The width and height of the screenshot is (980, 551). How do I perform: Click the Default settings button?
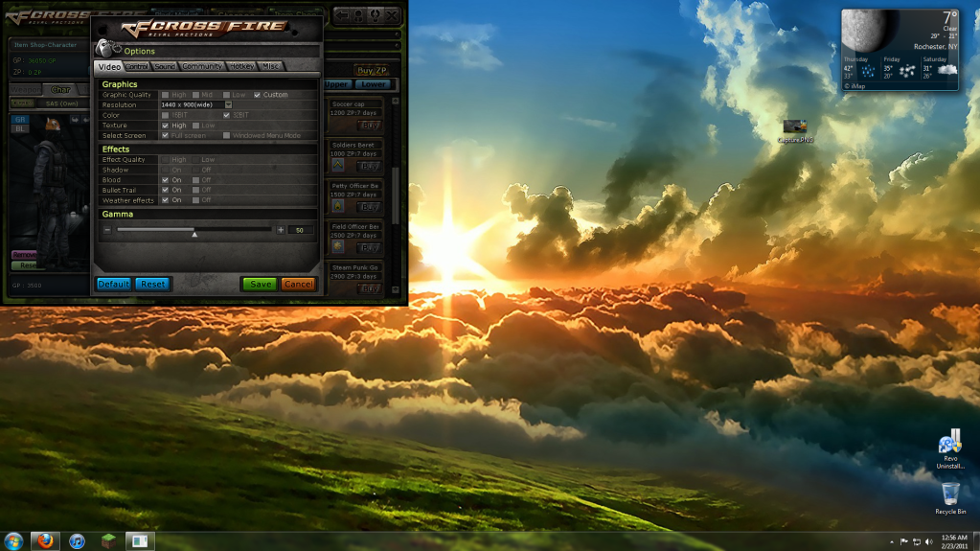113,284
